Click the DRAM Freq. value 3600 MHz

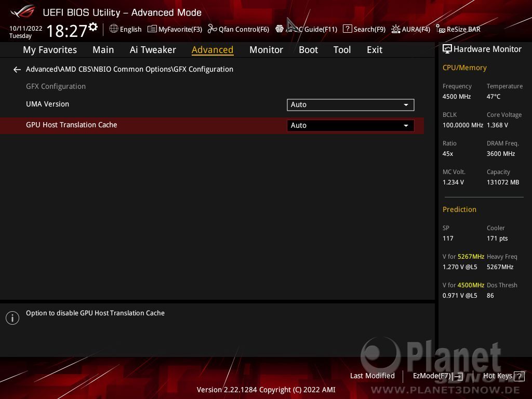pyautogui.click(x=501, y=154)
